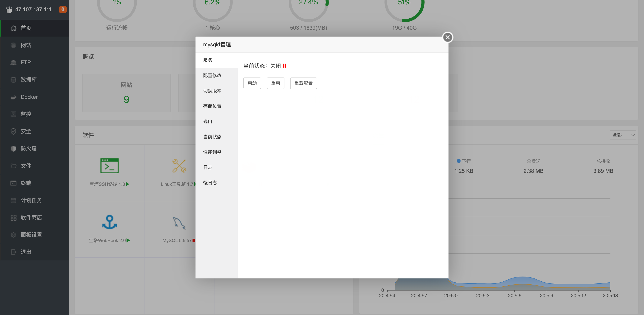Open the 全部 filter dropdown

623,135
